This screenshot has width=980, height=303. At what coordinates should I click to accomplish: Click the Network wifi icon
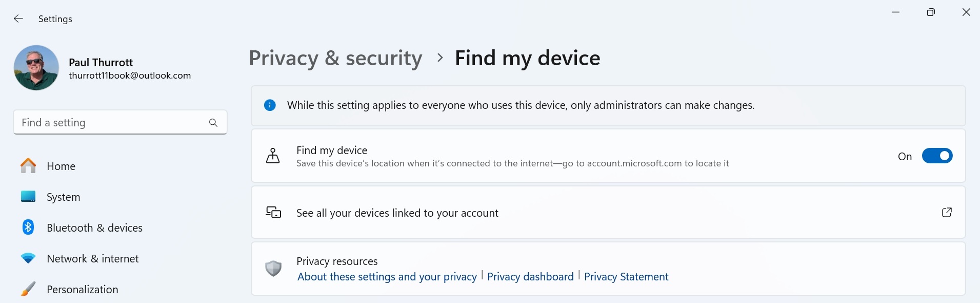28,258
